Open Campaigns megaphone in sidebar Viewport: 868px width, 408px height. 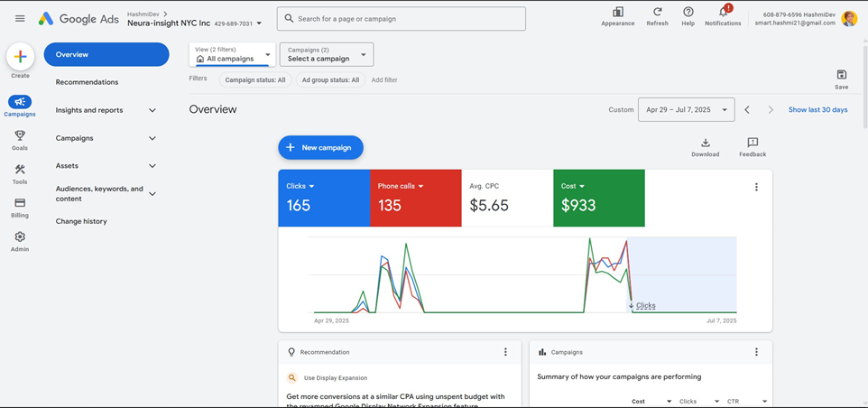pyautogui.click(x=20, y=102)
